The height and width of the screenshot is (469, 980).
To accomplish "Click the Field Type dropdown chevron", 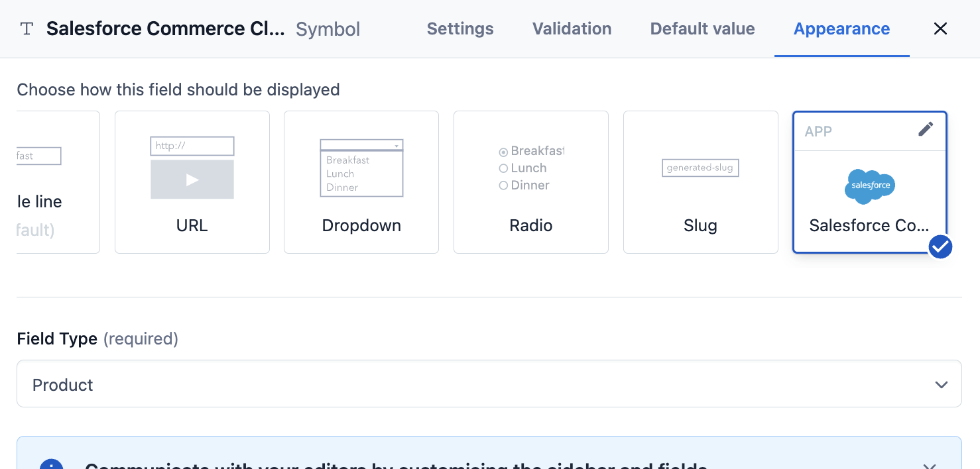I will (x=942, y=385).
